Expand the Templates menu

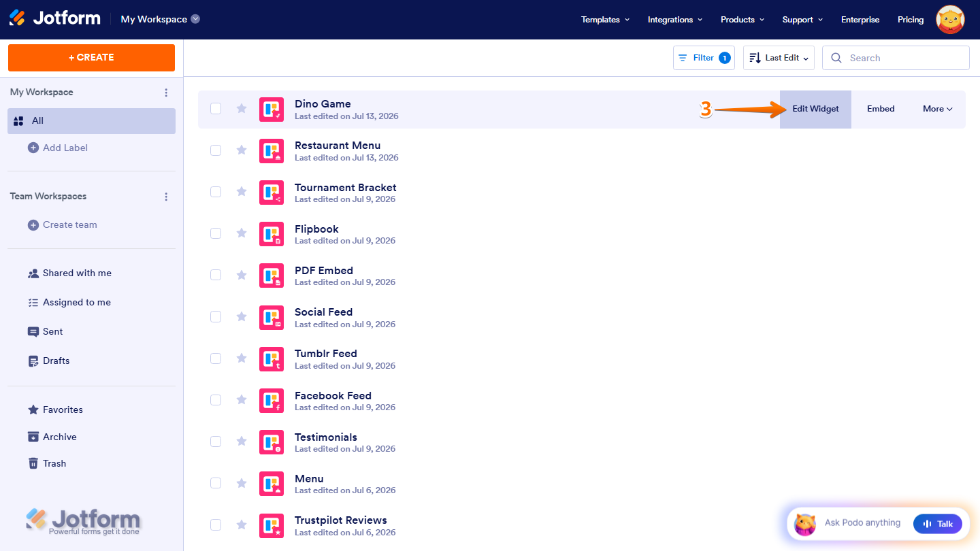(605, 20)
